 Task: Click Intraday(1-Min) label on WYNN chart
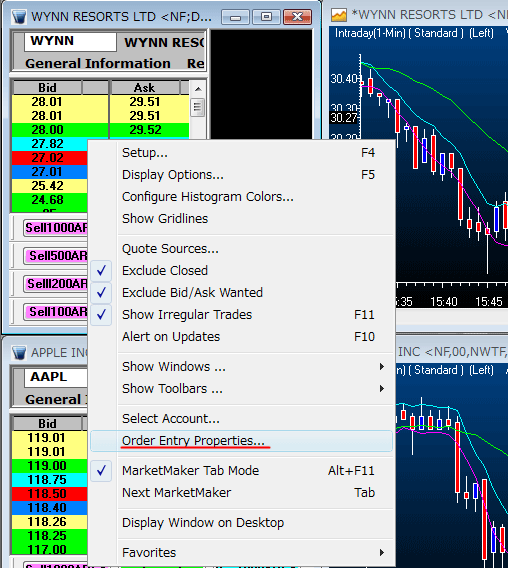tap(370, 33)
